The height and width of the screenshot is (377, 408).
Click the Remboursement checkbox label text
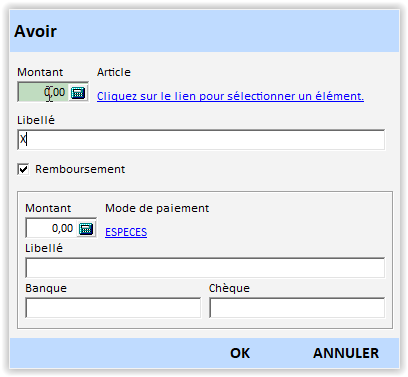[x=80, y=169]
